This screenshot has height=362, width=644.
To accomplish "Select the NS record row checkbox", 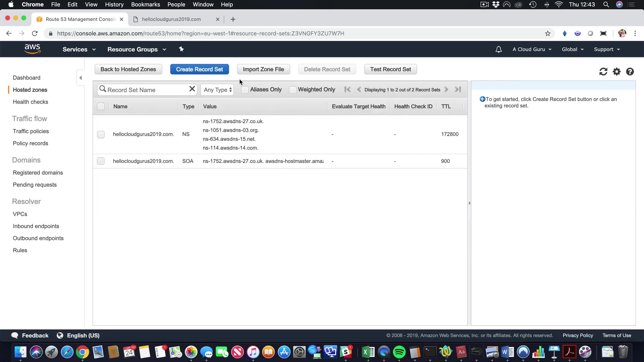I will [101, 134].
